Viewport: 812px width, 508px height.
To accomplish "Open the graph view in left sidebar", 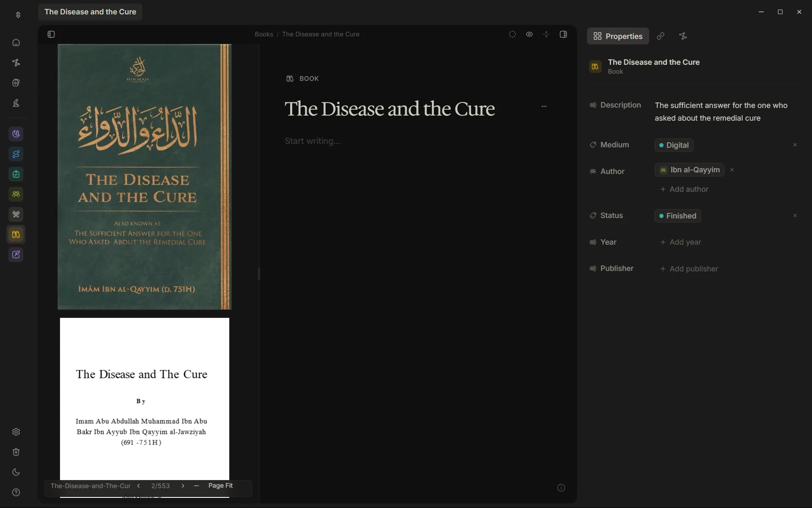I will click(16, 63).
